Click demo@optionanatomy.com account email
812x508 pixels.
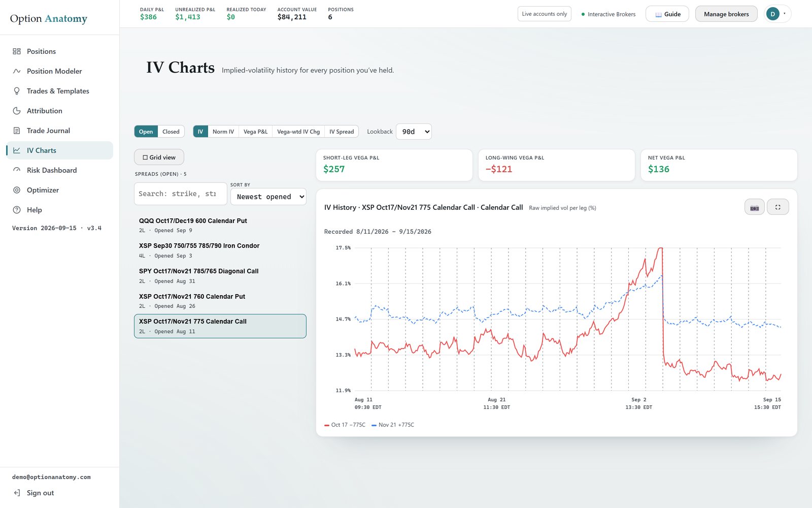coord(51,477)
